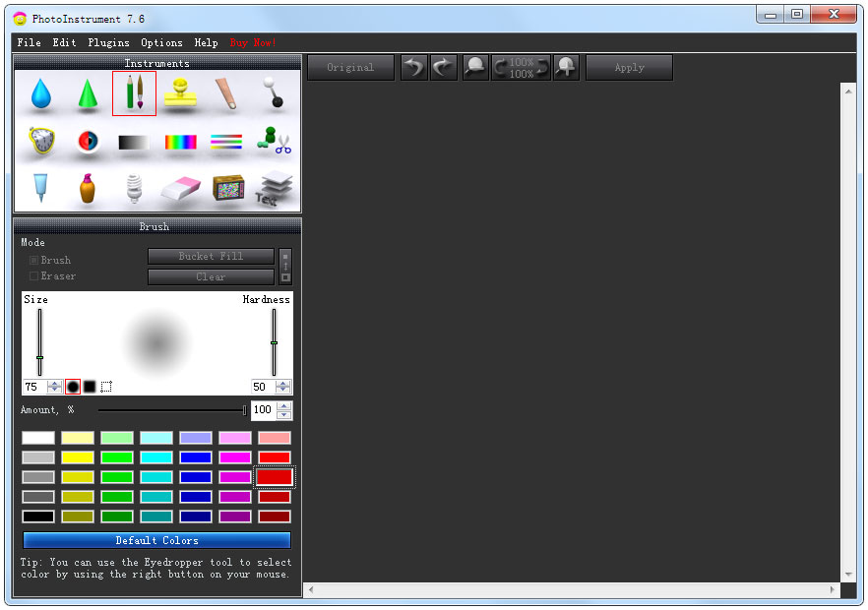This screenshot has height=610, width=868.
Task: Enable Eraser mode checkbox
Action: (33, 275)
